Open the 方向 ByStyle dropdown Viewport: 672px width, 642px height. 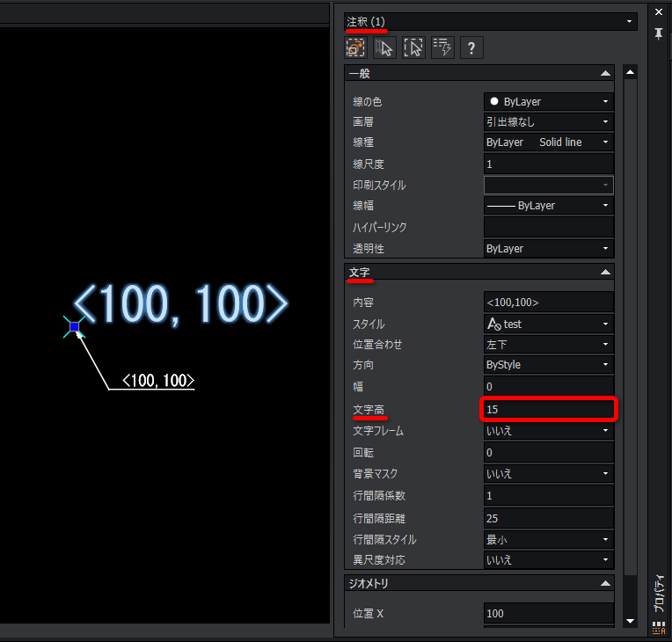tap(549, 365)
